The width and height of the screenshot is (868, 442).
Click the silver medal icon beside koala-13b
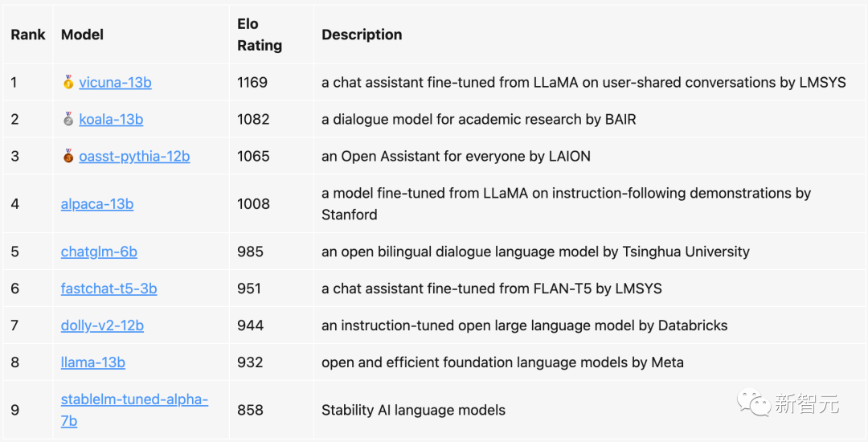(68, 119)
